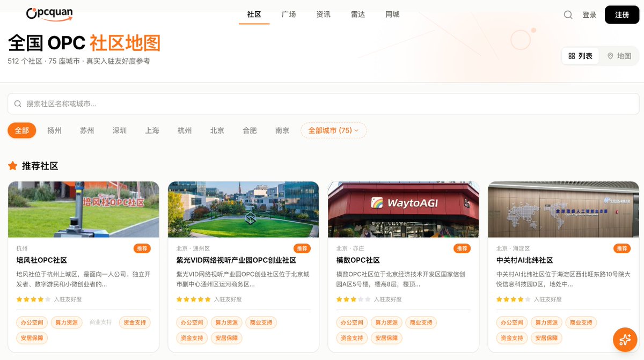
Task: Click 办公空间 tag on 紫光VID card
Action: (192, 322)
